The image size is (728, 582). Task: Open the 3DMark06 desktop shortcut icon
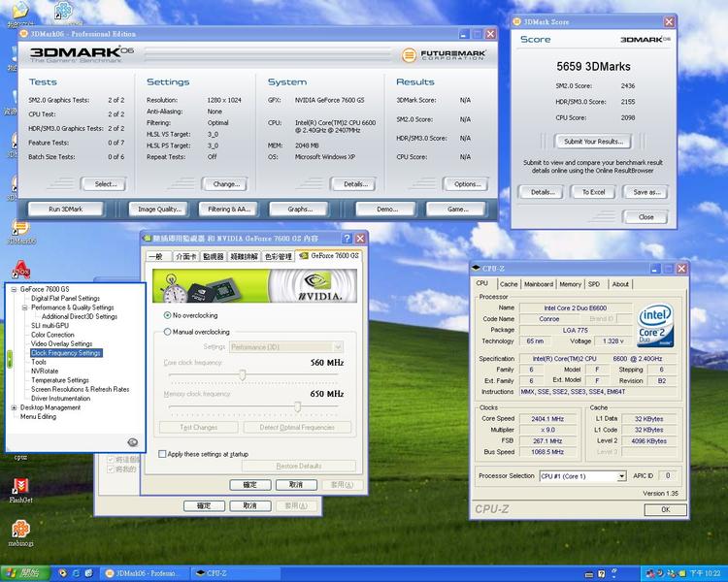(20, 227)
